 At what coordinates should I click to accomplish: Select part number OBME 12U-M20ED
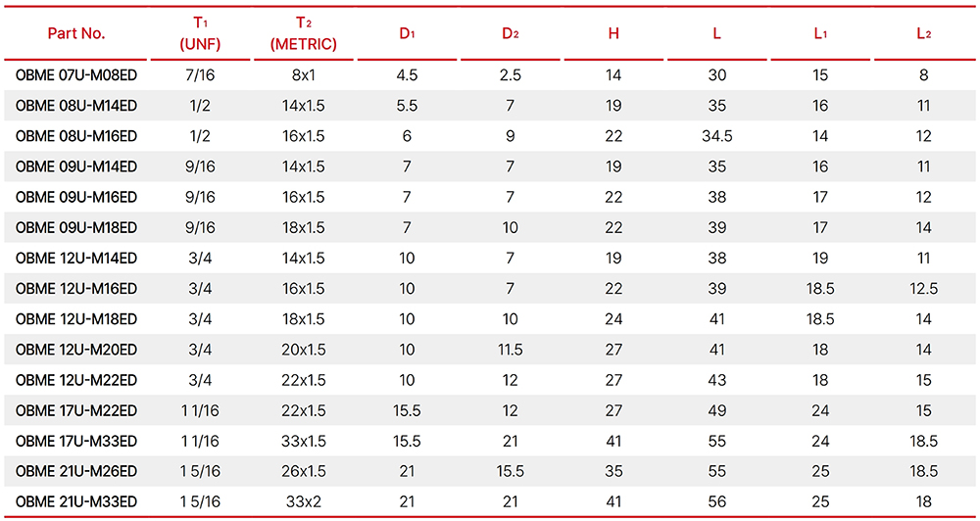coord(76,350)
